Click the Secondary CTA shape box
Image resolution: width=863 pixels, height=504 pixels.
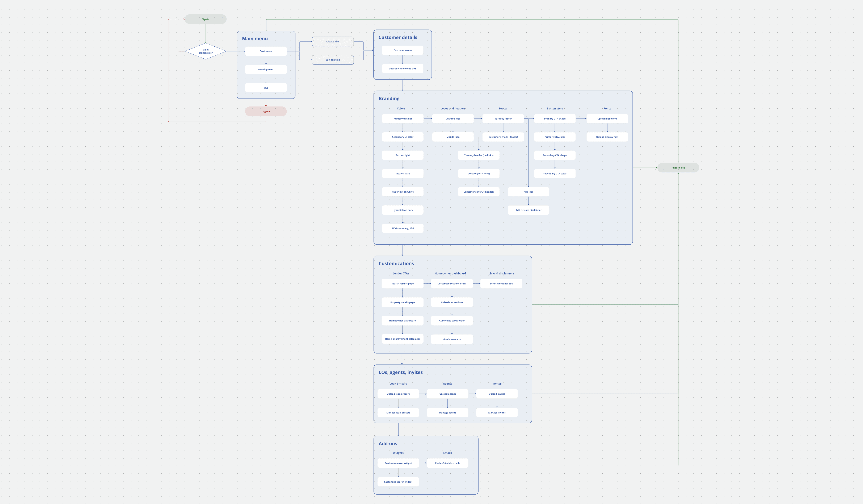pos(555,155)
